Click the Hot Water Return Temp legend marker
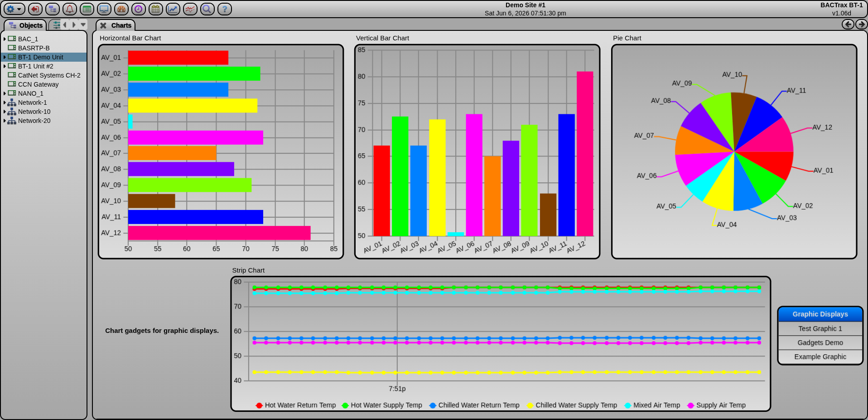Screen dimensions: 868x420 coord(259,405)
